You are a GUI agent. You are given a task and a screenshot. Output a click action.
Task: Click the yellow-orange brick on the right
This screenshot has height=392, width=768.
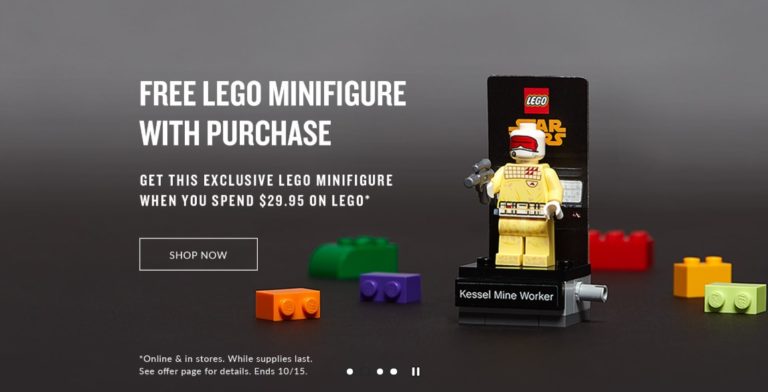(702, 277)
